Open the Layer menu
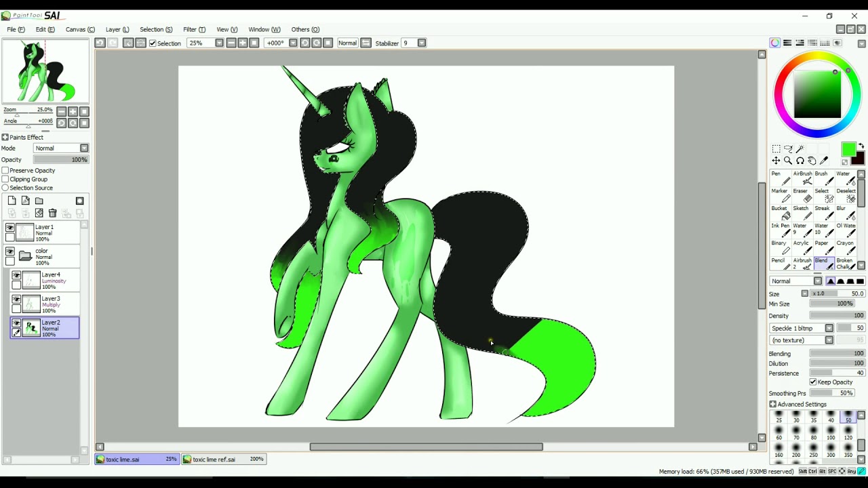 point(117,30)
